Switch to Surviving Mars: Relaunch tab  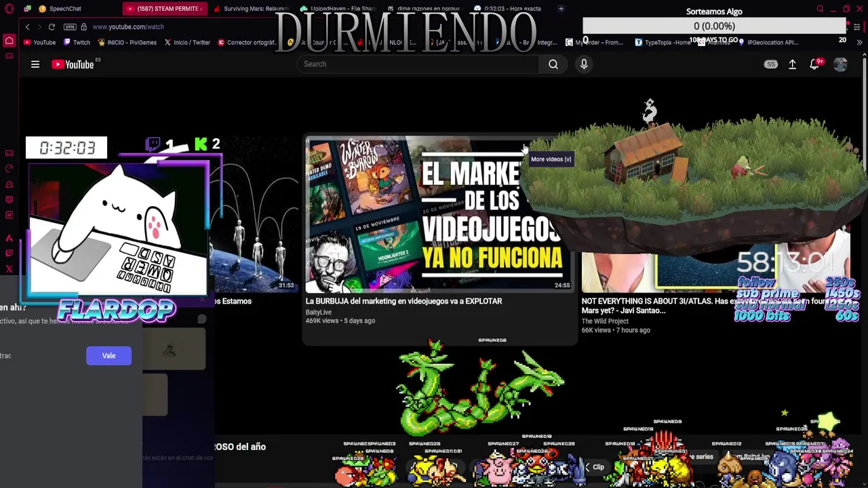[251, 9]
